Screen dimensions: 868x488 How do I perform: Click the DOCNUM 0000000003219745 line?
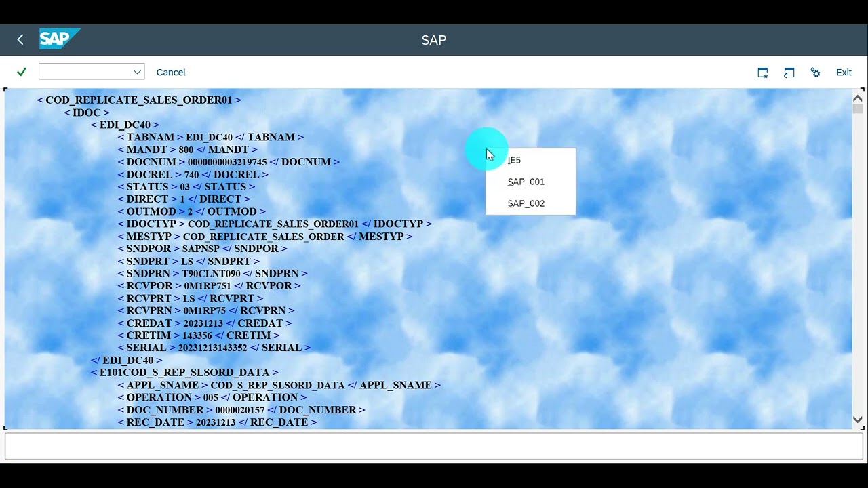[229, 162]
